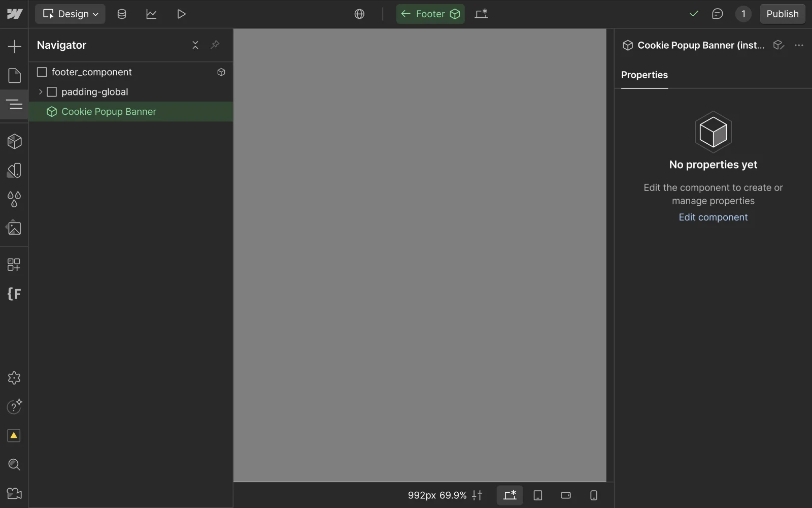Open Cookie Popup Banner more options menu

[x=799, y=45]
